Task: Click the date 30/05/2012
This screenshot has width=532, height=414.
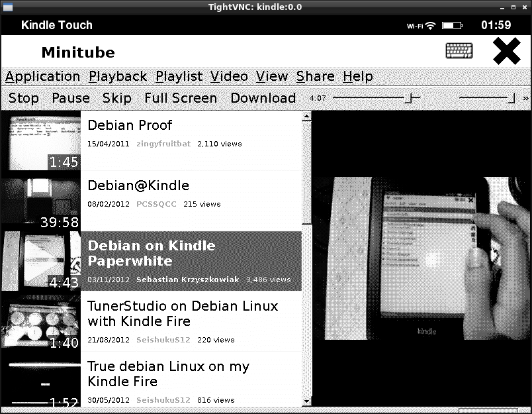Action: tap(109, 400)
